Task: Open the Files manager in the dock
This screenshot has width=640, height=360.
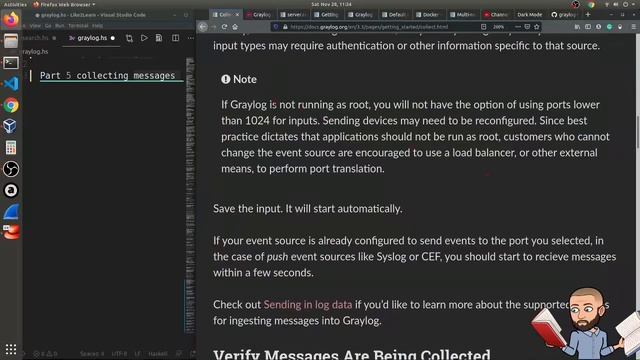Action: (x=11, y=41)
